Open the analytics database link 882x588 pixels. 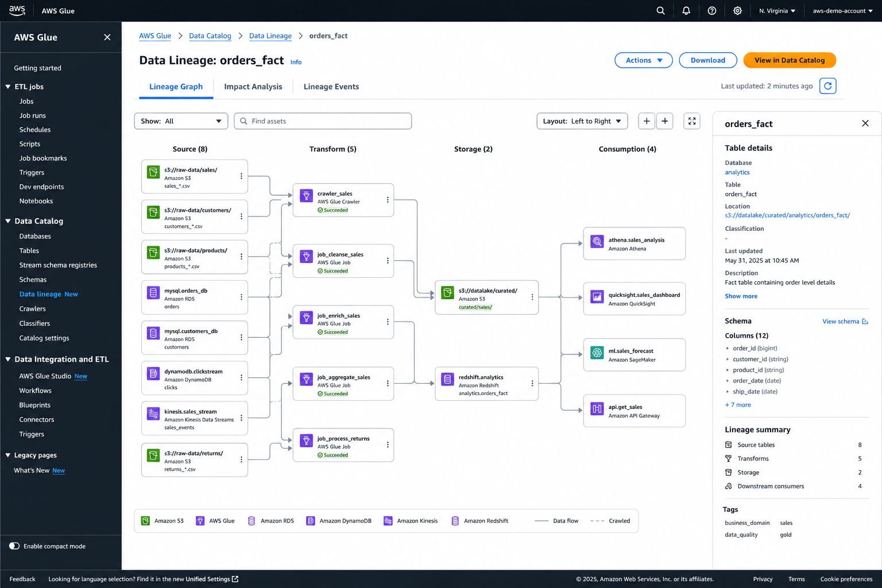pyautogui.click(x=737, y=172)
